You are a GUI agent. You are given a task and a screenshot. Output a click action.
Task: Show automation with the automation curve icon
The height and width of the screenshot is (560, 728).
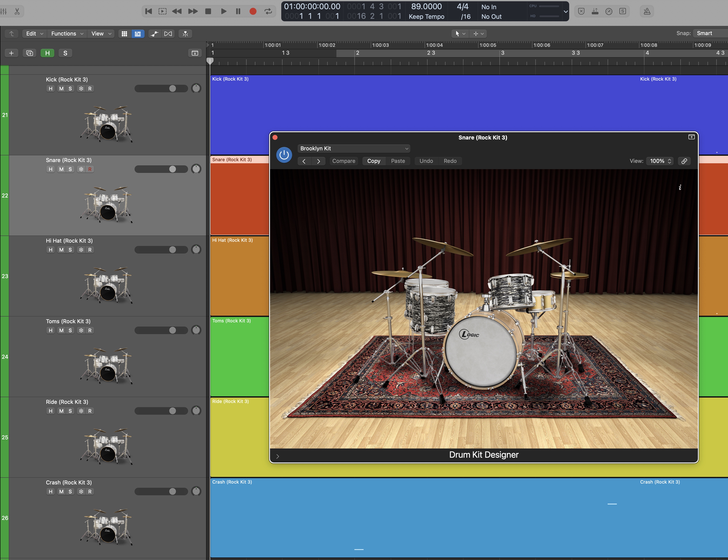(x=154, y=34)
